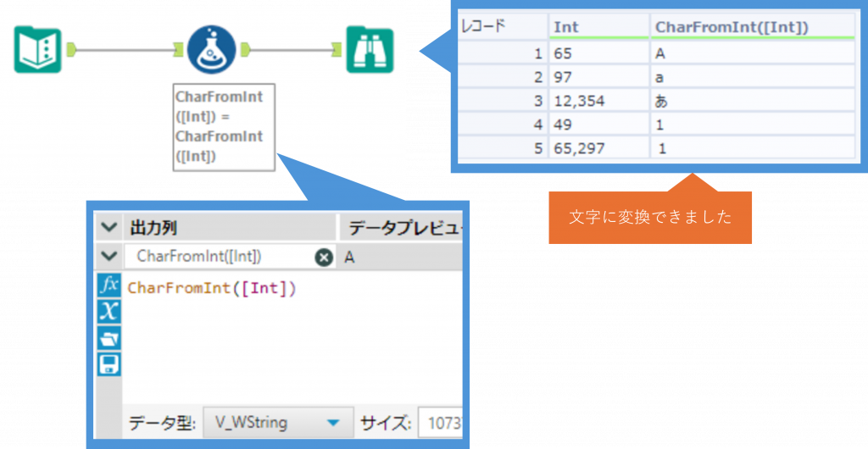Click inside the CharFromInt([Int]) expression editor

(x=288, y=339)
